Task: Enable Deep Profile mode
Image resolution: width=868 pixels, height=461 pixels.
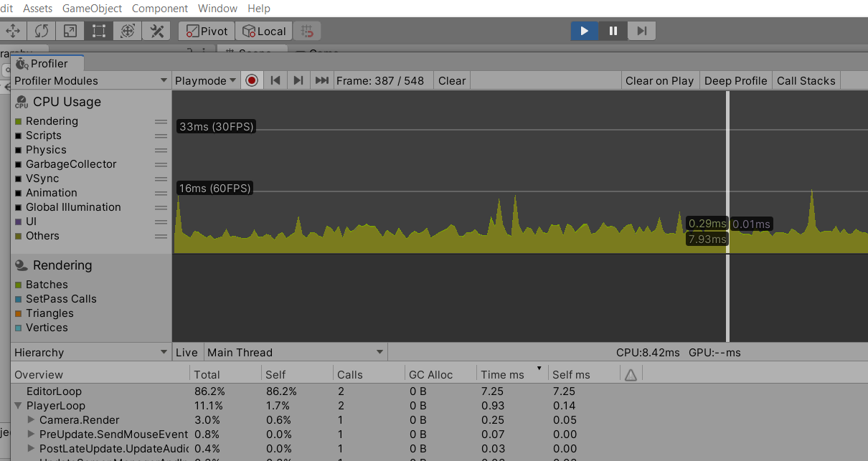Action: coord(735,80)
